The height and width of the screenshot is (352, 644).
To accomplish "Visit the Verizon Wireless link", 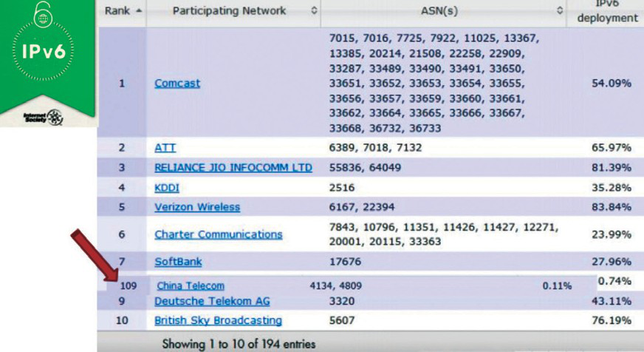I will (197, 207).
